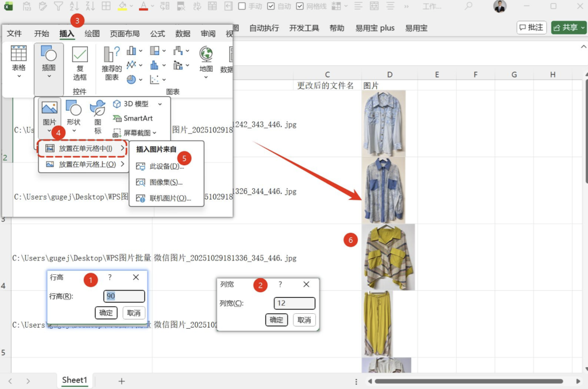Open 推荐的图表 recommended charts
Viewport: 588px width, 389px height.
click(112, 63)
